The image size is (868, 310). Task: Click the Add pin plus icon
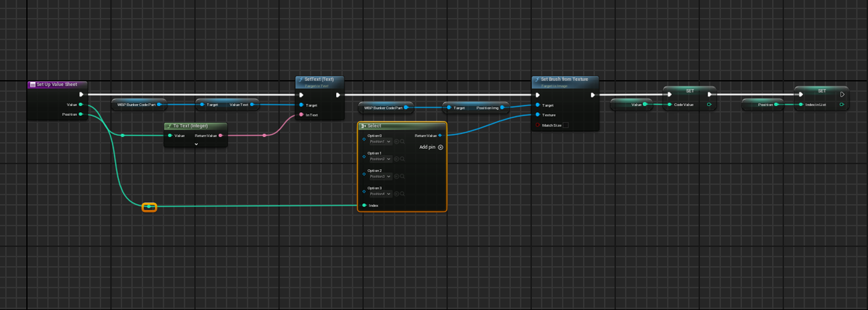pyautogui.click(x=440, y=148)
